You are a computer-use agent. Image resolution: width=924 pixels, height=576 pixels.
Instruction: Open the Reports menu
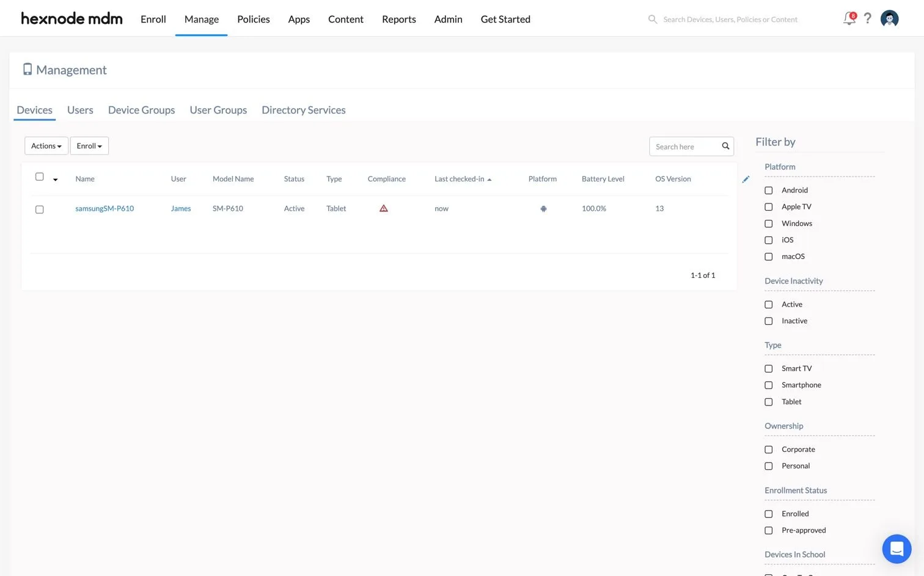[x=399, y=19]
